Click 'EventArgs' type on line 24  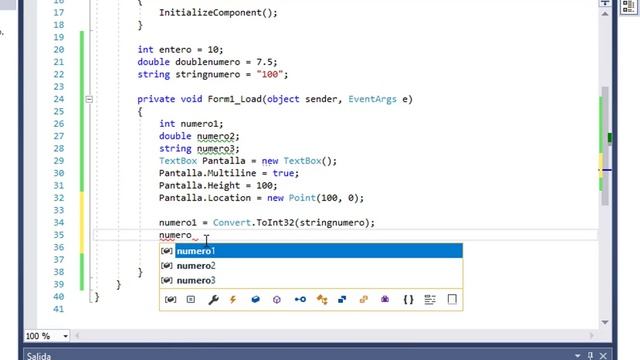(372, 99)
